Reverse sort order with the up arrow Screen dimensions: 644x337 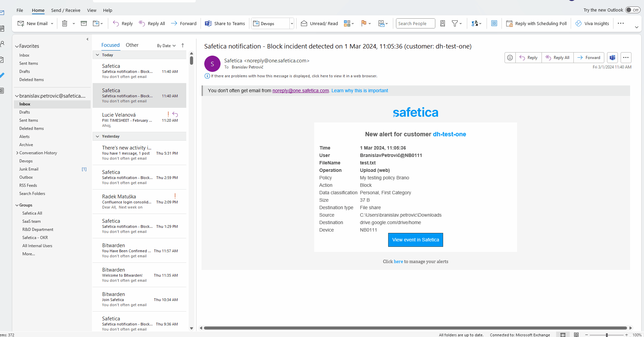pos(183,45)
